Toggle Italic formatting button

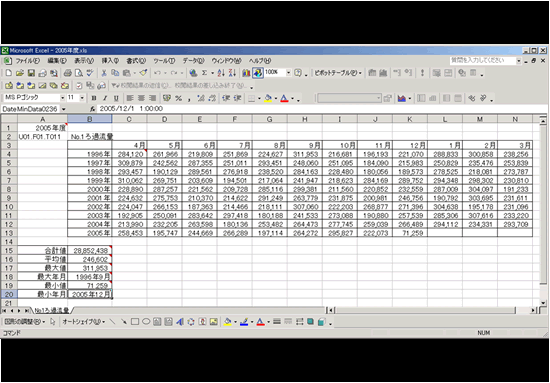[x=105, y=99]
